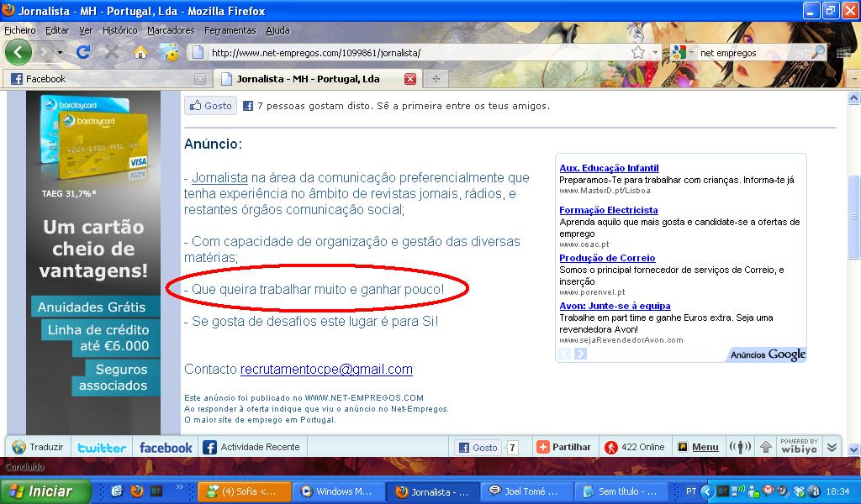
Task: Open the URL bar history dropdown arrow
Action: (x=656, y=52)
